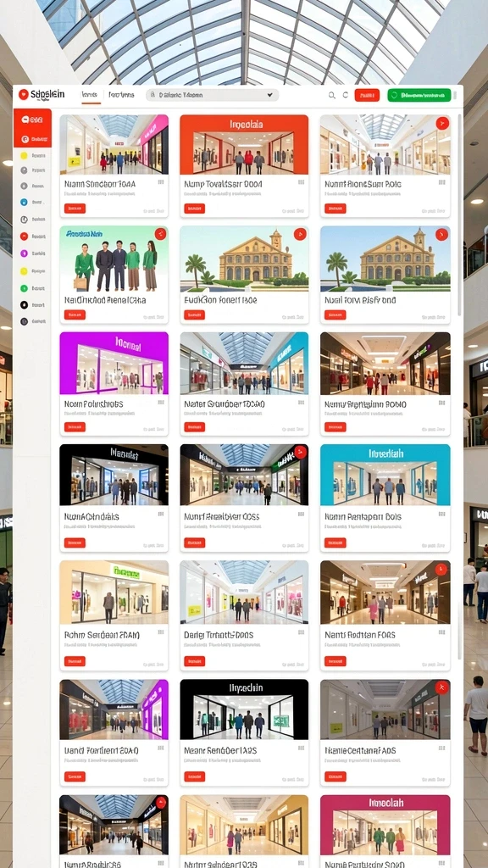The height and width of the screenshot is (868, 488).
Task: Select the green circle icon in sidebar
Action: click(x=24, y=288)
